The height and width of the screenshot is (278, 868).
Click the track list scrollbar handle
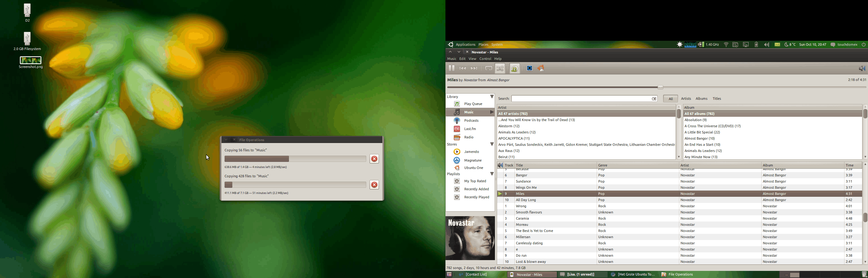click(x=865, y=217)
